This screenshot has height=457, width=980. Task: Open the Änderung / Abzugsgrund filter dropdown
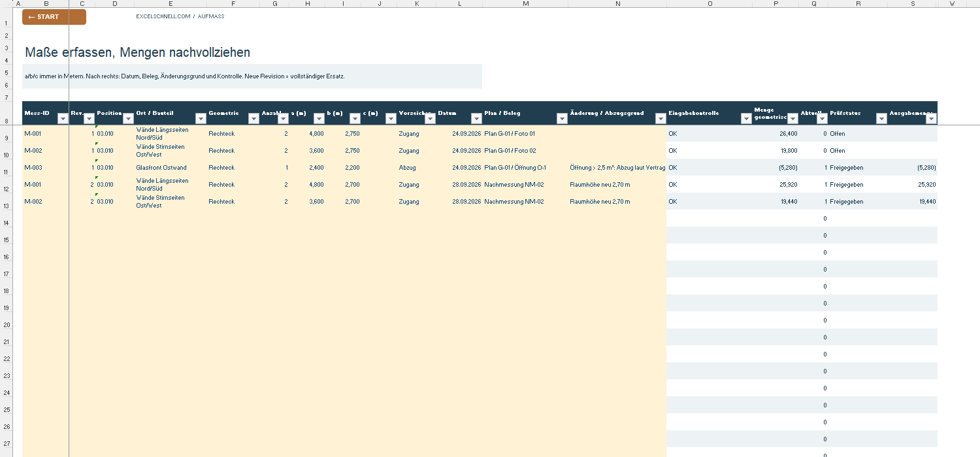(x=661, y=119)
